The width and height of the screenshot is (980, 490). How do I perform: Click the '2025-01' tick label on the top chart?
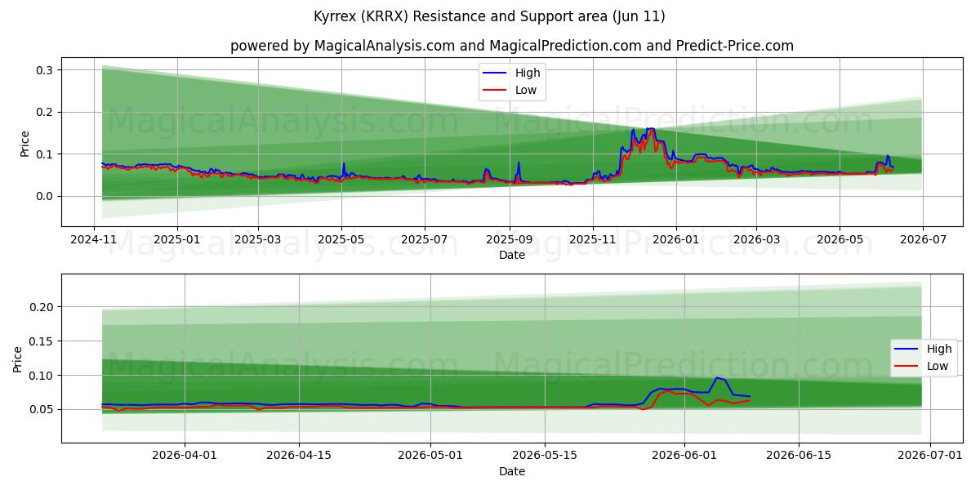click(x=177, y=239)
